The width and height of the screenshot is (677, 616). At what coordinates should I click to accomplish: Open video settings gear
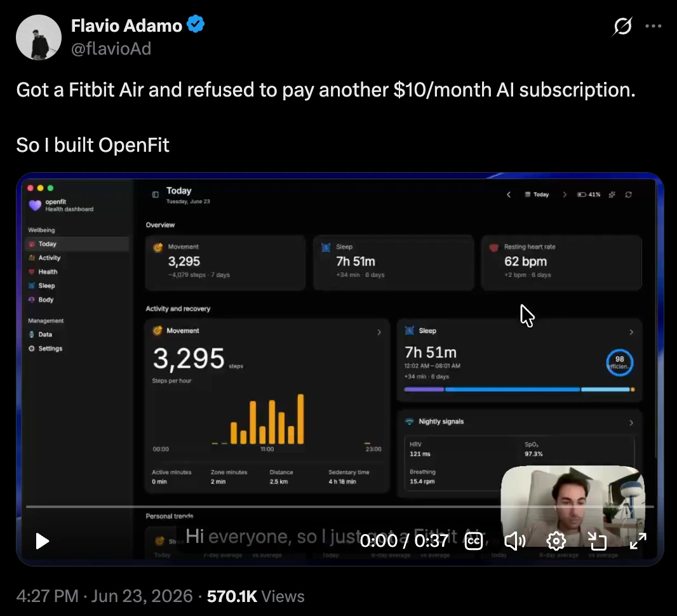556,541
